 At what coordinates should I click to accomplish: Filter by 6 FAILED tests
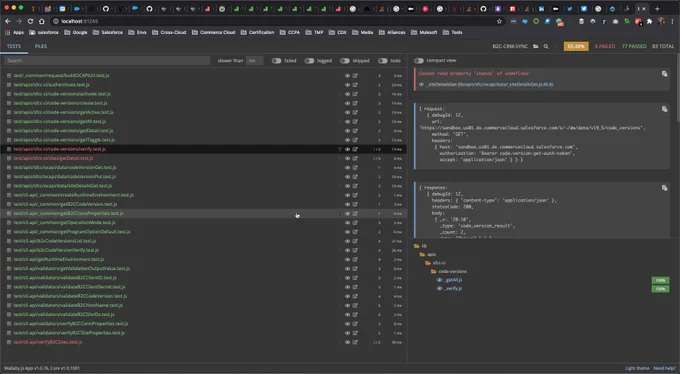[605, 46]
